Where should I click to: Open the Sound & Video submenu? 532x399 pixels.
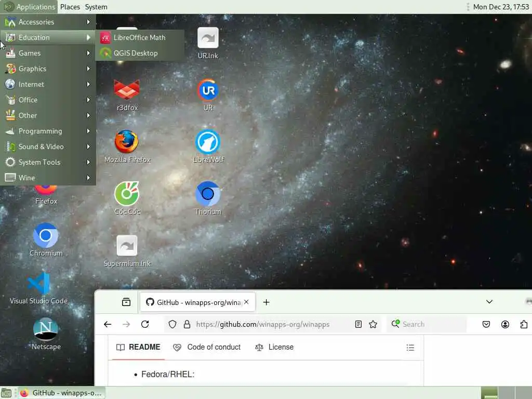[48, 147]
